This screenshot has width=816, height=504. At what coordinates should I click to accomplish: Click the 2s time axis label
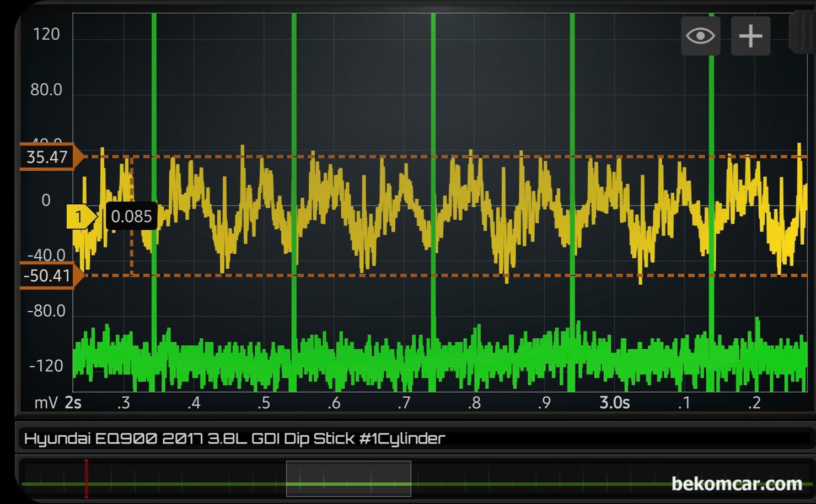pyautogui.click(x=73, y=403)
